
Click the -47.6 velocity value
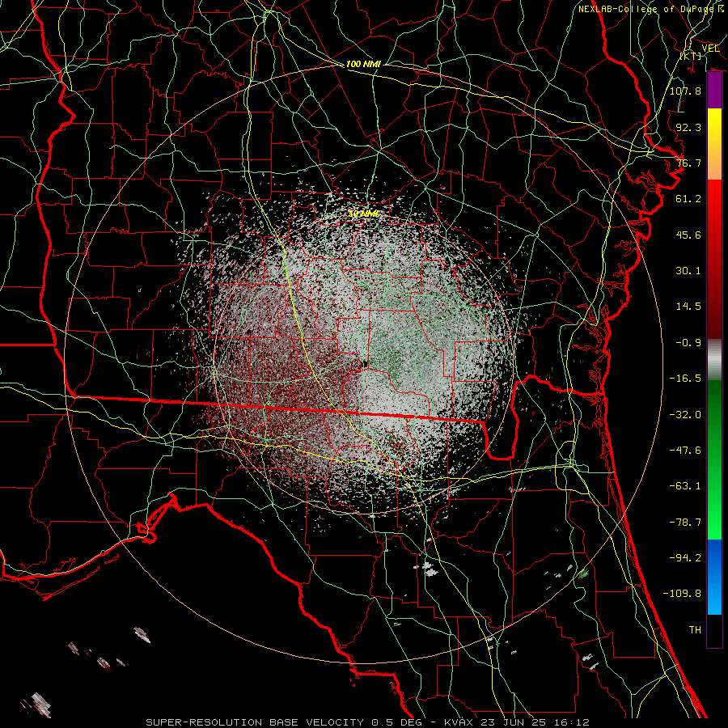[685, 451]
